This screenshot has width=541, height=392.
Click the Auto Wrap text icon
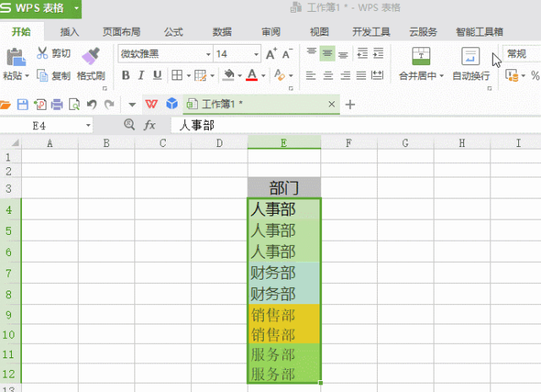pos(471,57)
